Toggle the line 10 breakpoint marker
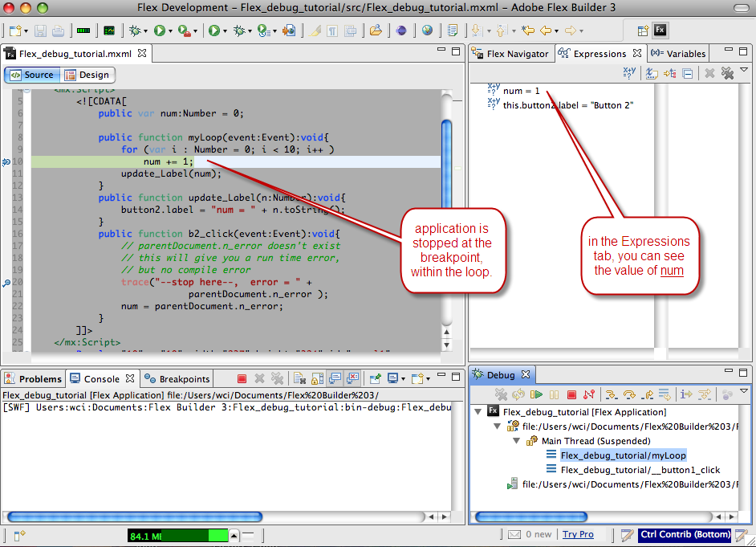This screenshot has height=547, width=756. click(x=6, y=161)
